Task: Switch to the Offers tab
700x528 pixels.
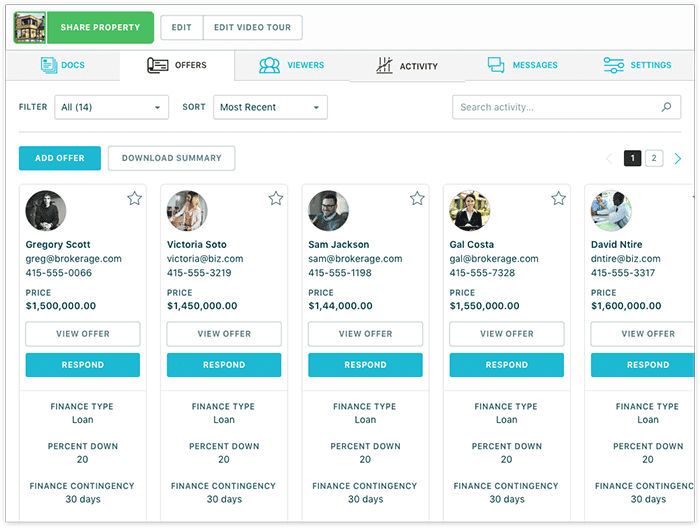Action: (x=177, y=66)
